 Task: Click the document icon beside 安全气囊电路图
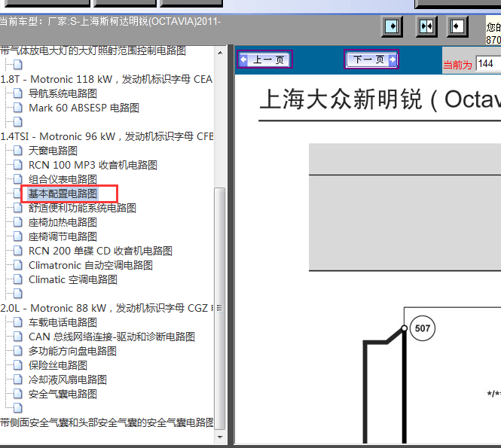coord(18,394)
